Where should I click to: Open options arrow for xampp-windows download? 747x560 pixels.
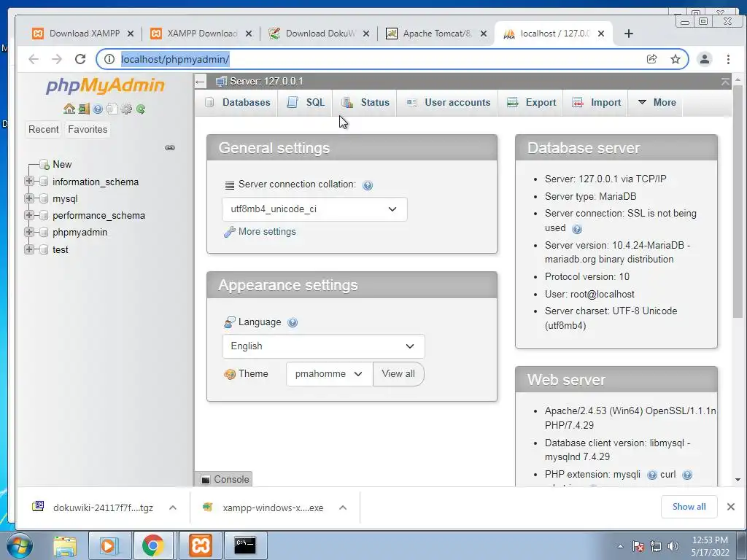coord(343,507)
